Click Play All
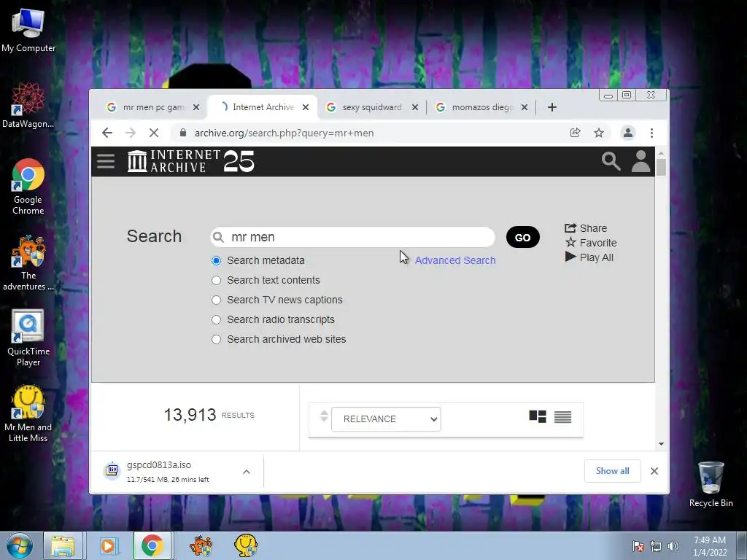The image size is (747, 560). coord(589,257)
